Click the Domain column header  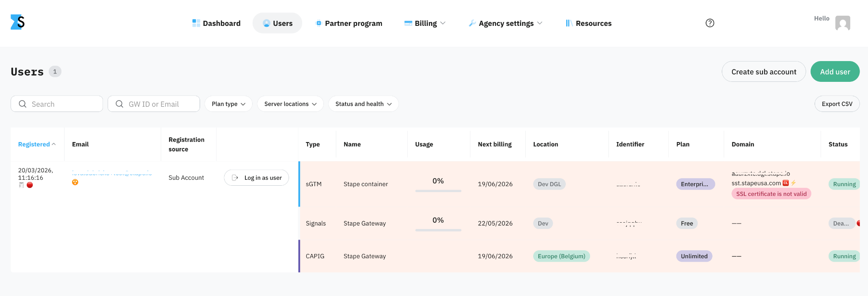743,144
